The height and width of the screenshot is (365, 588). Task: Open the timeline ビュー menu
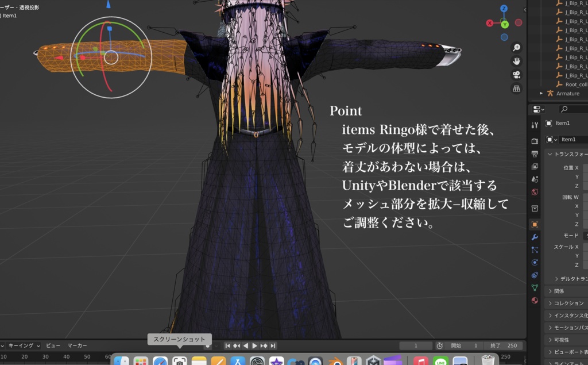pyautogui.click(x=53, y=345)
